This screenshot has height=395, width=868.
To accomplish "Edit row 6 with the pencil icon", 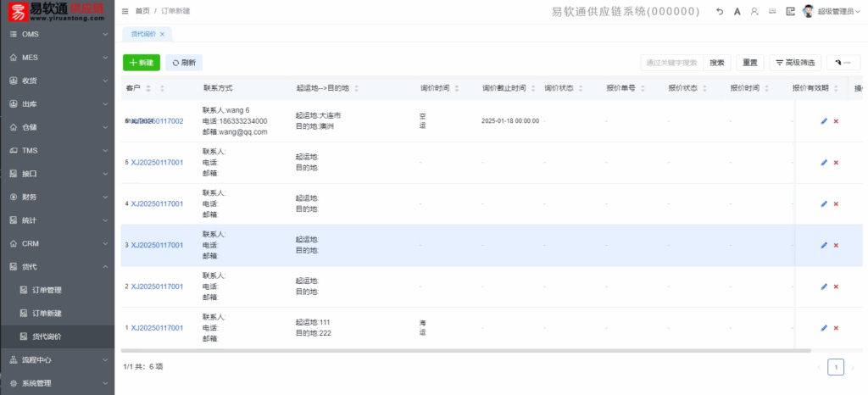I will point(824,121).
